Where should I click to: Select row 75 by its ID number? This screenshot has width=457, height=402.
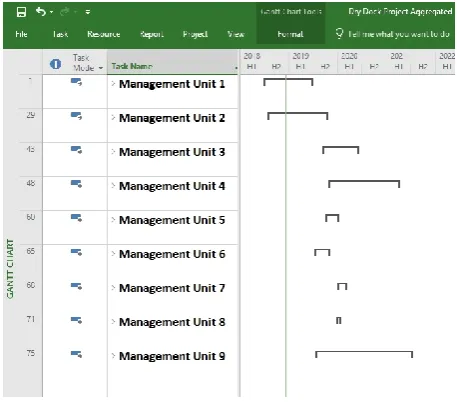tap(31, 353)
